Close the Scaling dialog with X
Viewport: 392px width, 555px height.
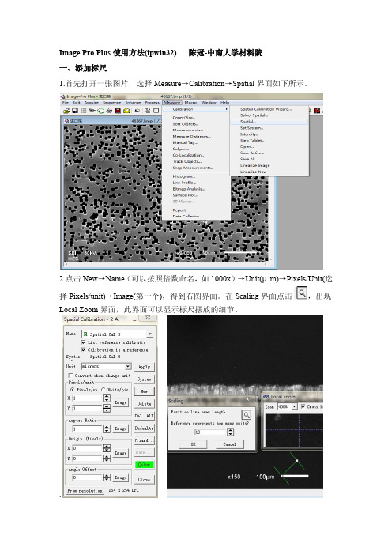coord(247,399)
